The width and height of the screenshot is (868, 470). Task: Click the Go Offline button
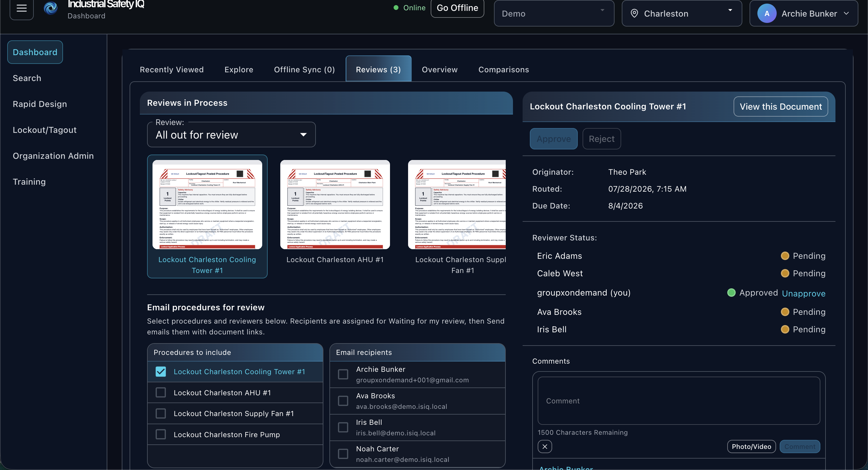[x=457, y=8]
